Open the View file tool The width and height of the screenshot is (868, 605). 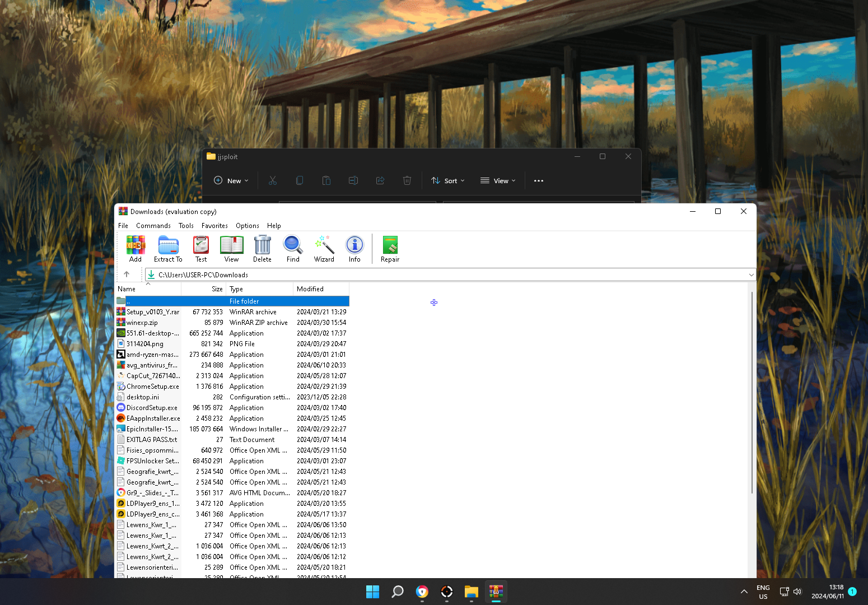tap(231, 249)
